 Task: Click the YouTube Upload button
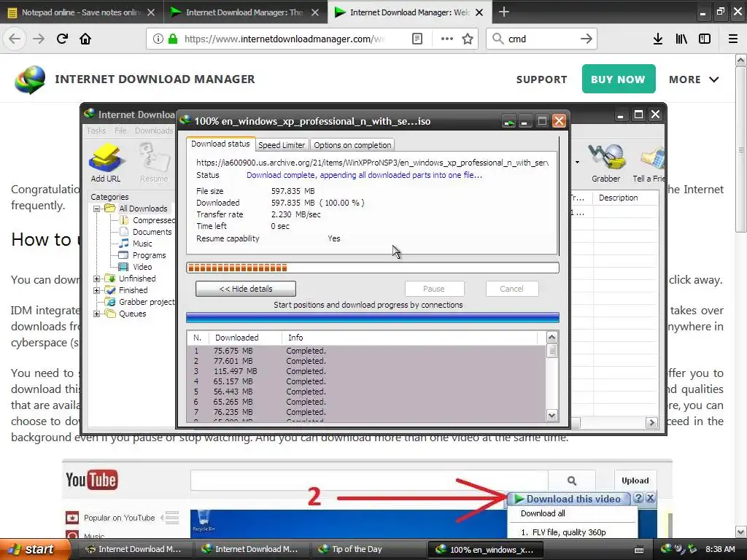point(635,481)
